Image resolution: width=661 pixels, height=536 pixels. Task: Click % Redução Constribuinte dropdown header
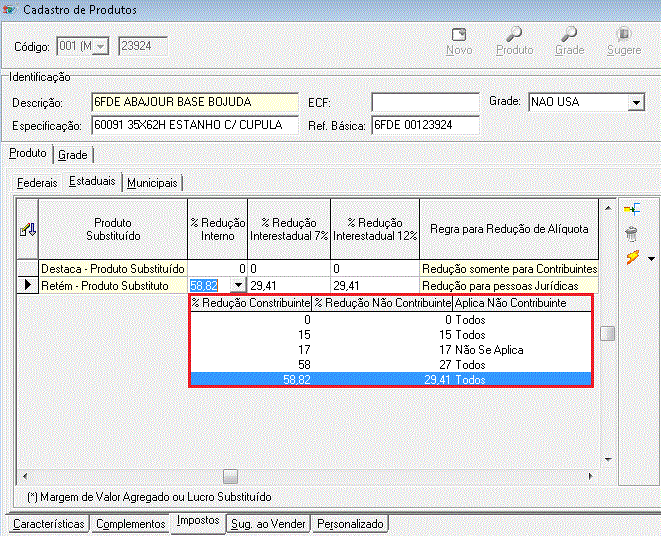click(x=251, y=303)
